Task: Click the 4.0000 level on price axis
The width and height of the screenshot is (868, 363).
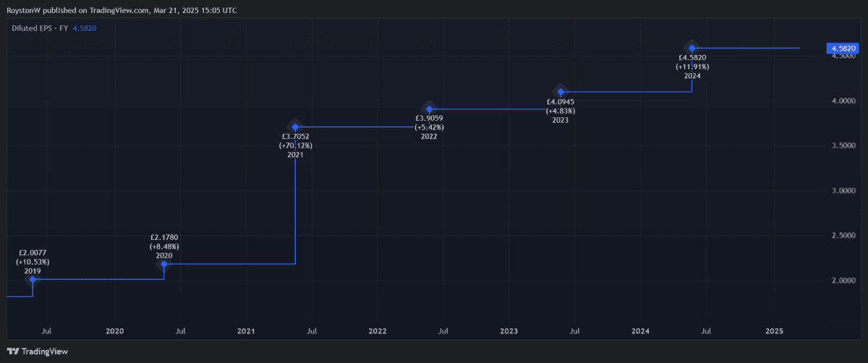Action: (843, 101)
